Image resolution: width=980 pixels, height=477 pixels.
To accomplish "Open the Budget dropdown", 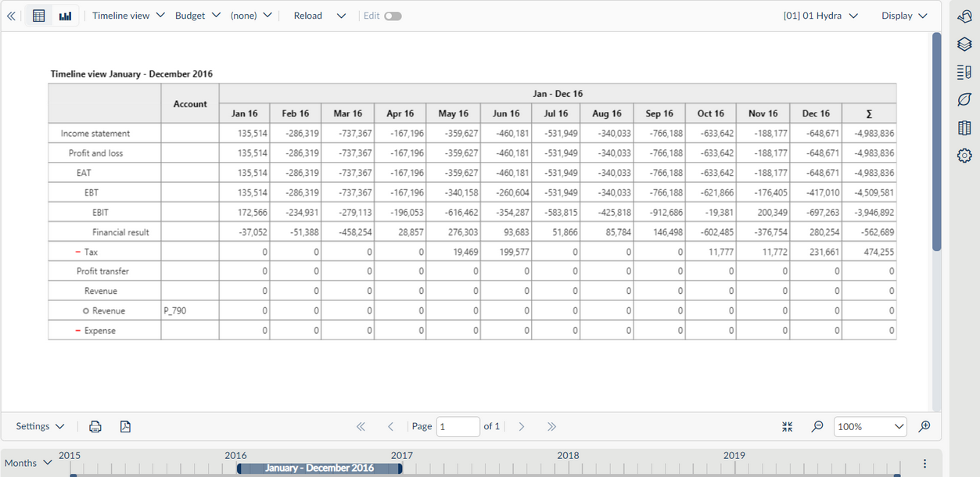I will click(x=198, y=16).
